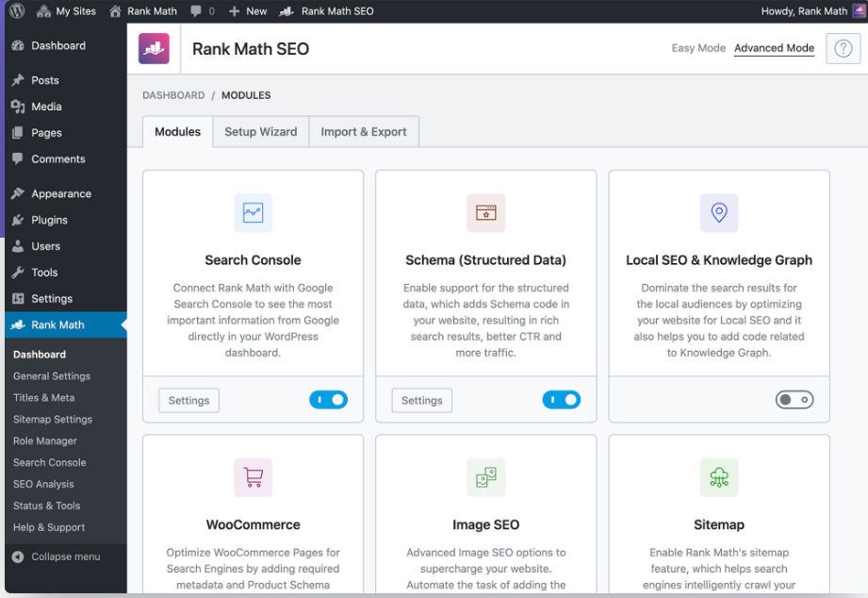
Task: Open SEO Analysis submenu item
Action: tap(43, 484)
